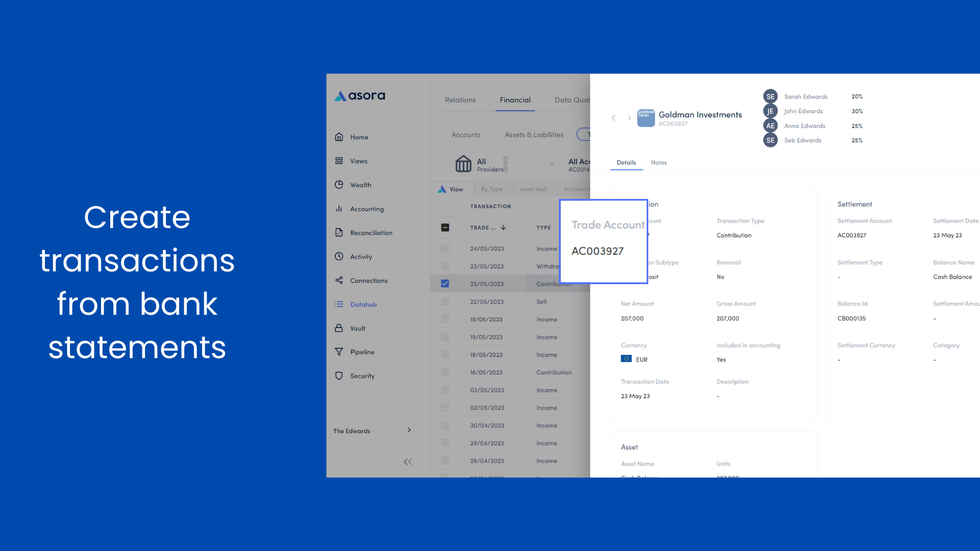
Task: Select the Accounting bar chart icon
Action: 339,209
